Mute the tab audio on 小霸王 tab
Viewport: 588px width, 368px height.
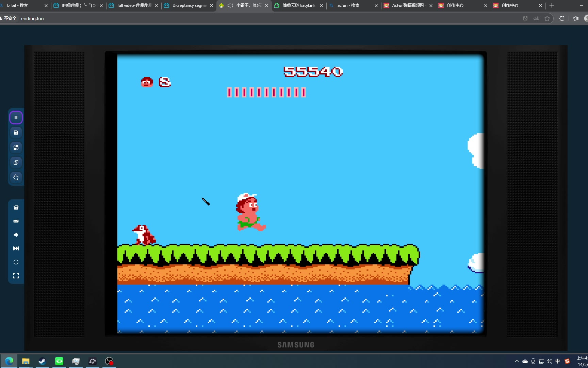pyautogui.click(x=230, y=5)
